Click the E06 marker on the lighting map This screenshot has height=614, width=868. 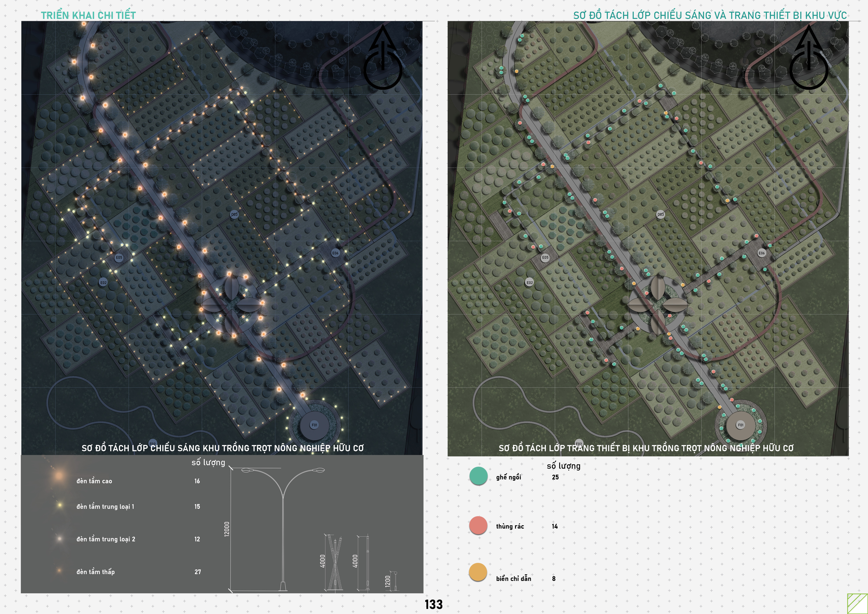click(x=335, y=253)
